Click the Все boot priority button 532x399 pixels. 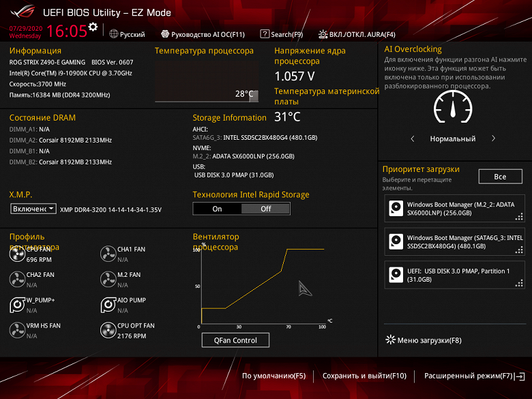[x=500, y=177]
